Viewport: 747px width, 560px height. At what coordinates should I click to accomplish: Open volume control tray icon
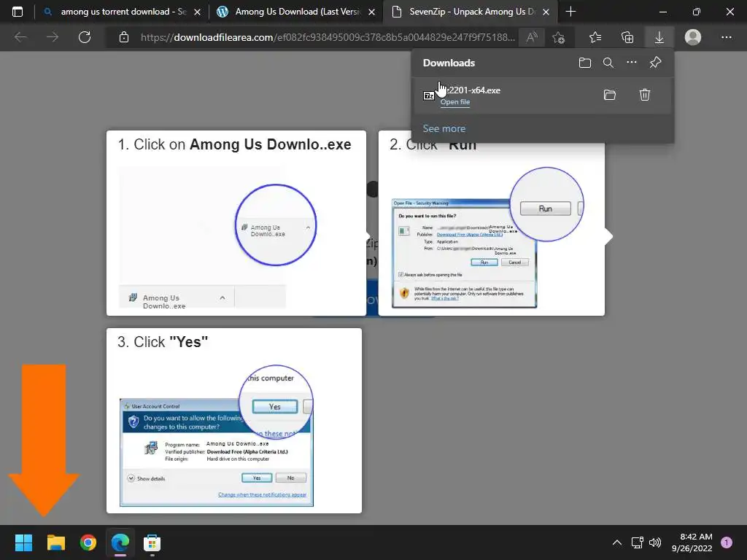[x=655, y=542]
